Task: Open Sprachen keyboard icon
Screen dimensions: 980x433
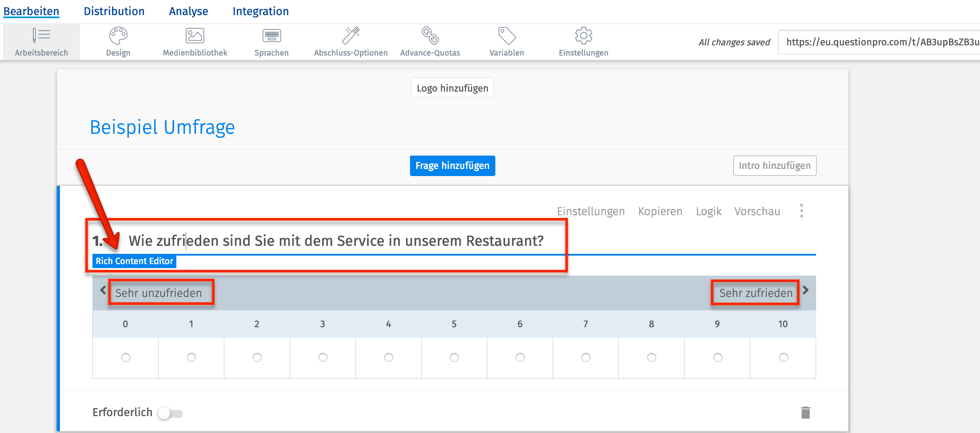Action: click(271, 36)
